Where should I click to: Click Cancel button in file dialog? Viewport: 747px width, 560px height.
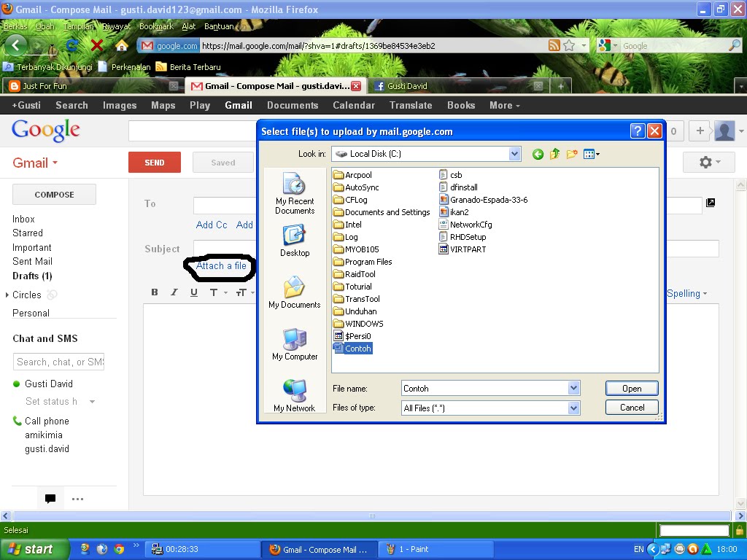click(x=632, y=407)
